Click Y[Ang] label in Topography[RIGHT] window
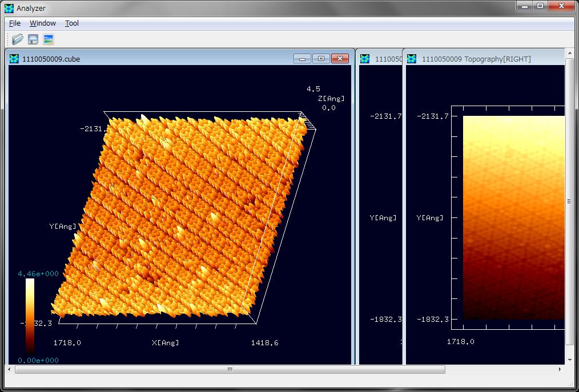The image size is (579, 392). pos(430,218)
